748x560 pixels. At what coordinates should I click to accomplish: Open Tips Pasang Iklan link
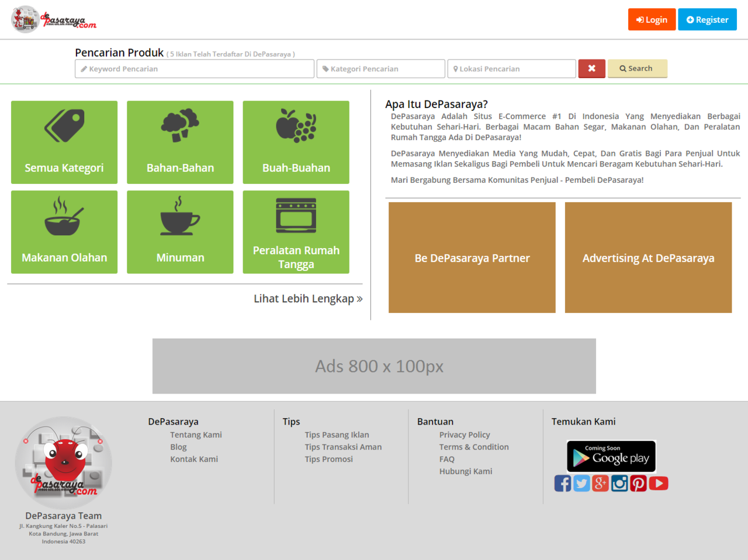point(337,434)
